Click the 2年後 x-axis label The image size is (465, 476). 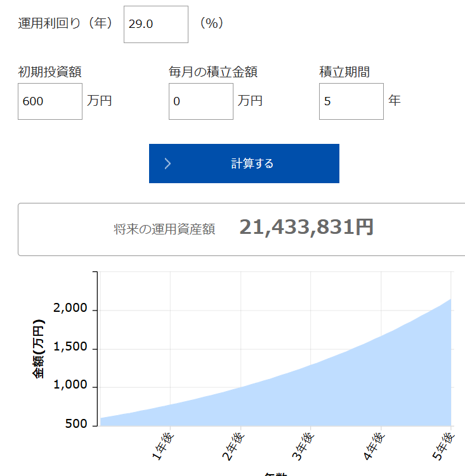pyautogui.click(x=233, y=446)
